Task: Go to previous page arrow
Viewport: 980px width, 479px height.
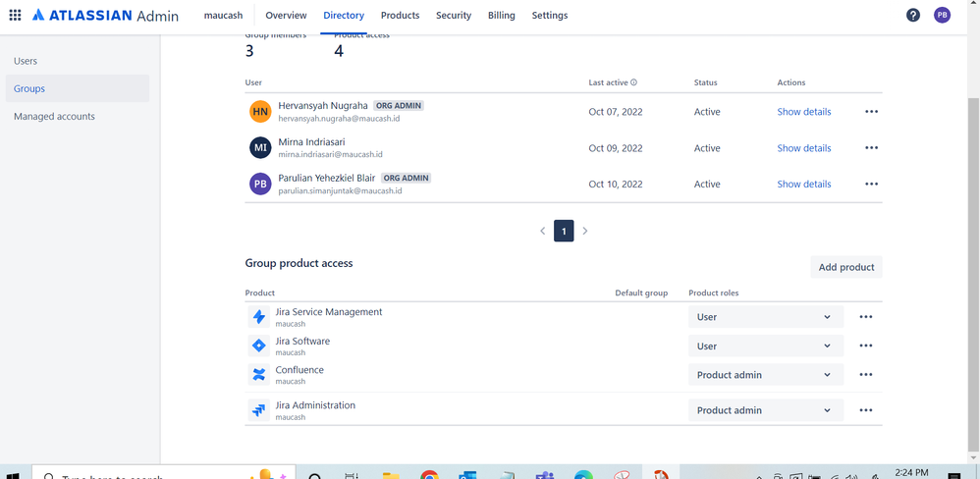Action: click(x=542, y=231)
